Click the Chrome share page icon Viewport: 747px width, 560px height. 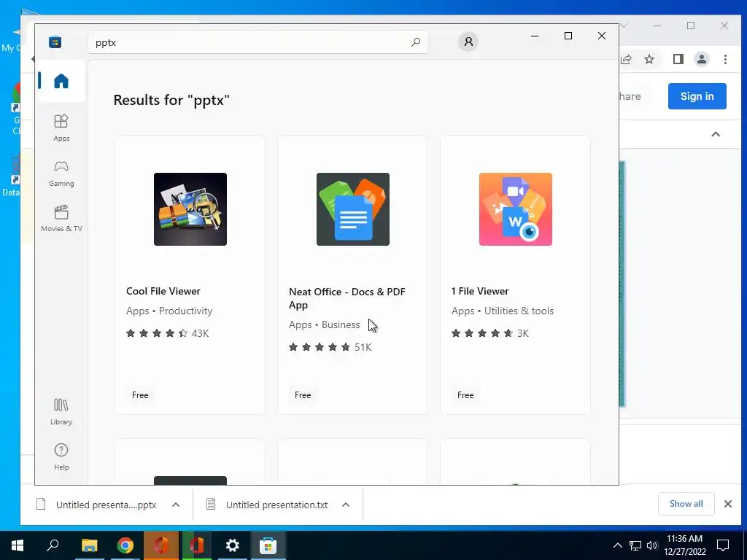[x=626, y=59]
